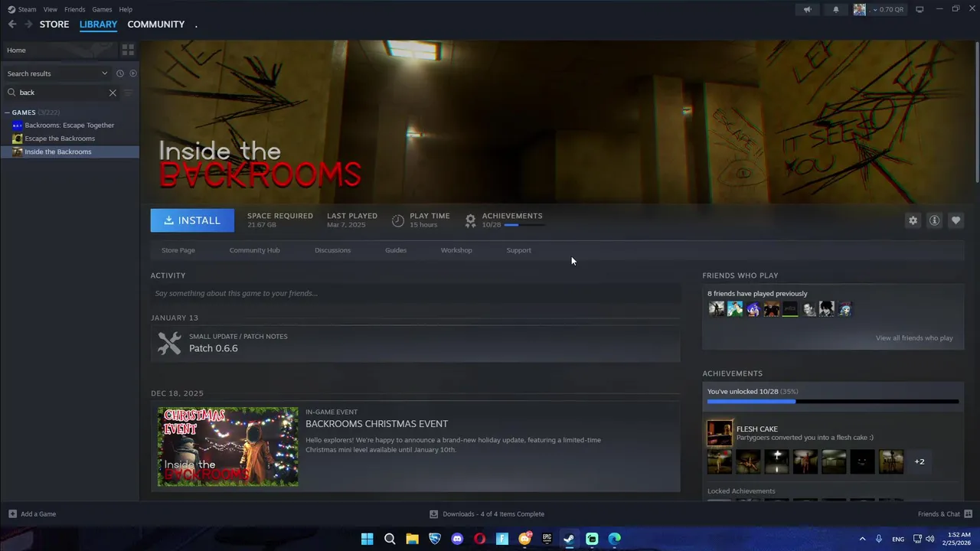The image size is (980, 551).
Task: Open Friends & Chat panel
Action: 945,514
